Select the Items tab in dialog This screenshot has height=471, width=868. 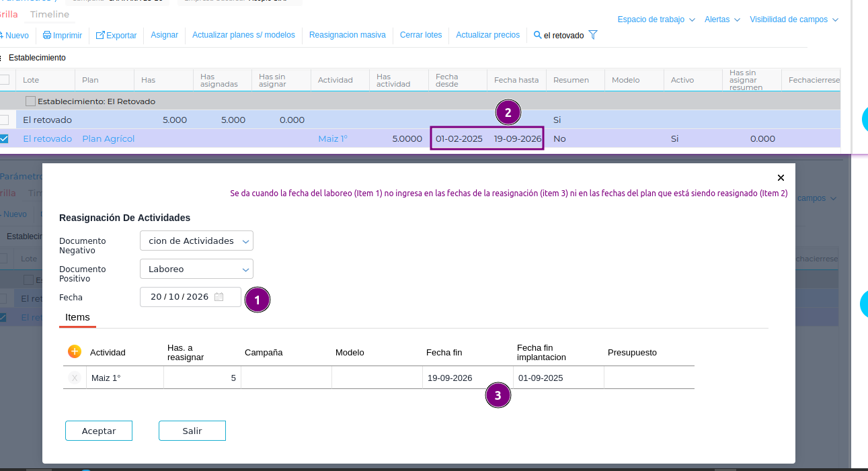pyautogui.click(x=77, y=317)
